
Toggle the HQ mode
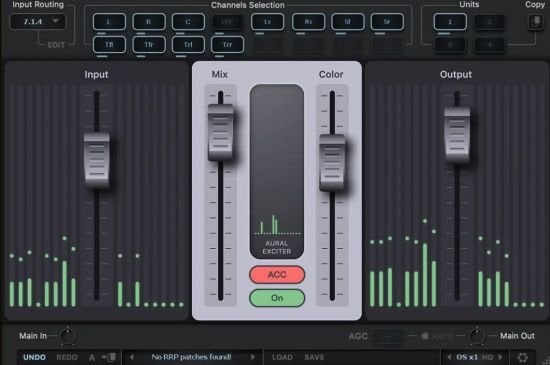pyautogui.click(x=488, y=357)
